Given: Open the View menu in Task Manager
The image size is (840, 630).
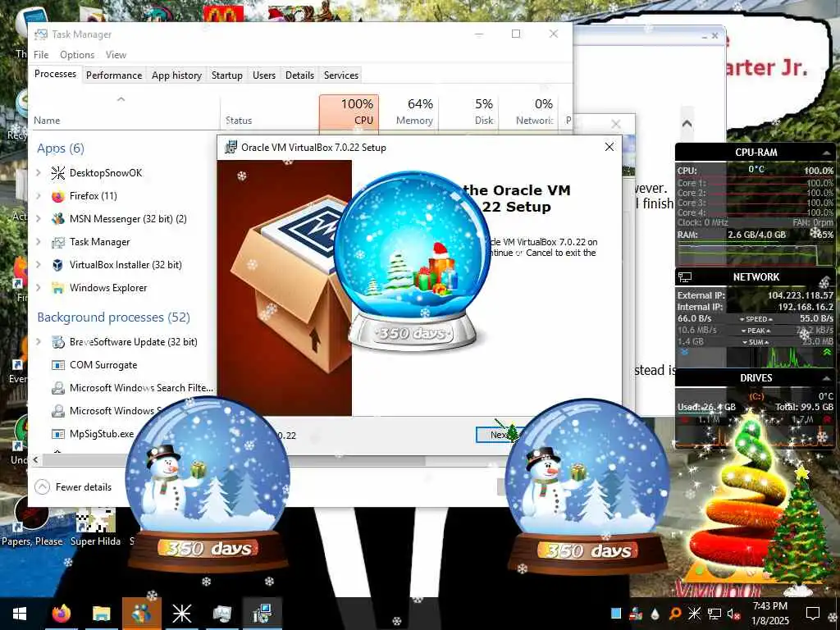Looking at the screenshot, I should point(116,55).
